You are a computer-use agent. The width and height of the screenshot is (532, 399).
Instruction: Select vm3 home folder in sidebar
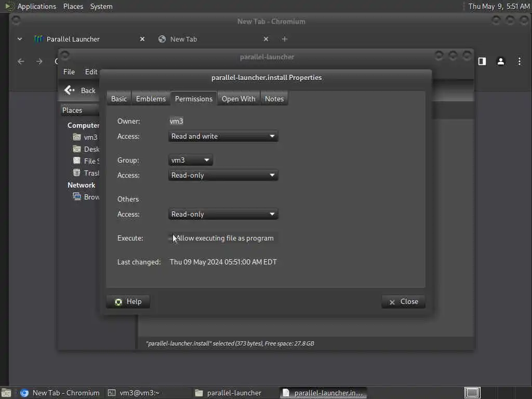point(85,137)
